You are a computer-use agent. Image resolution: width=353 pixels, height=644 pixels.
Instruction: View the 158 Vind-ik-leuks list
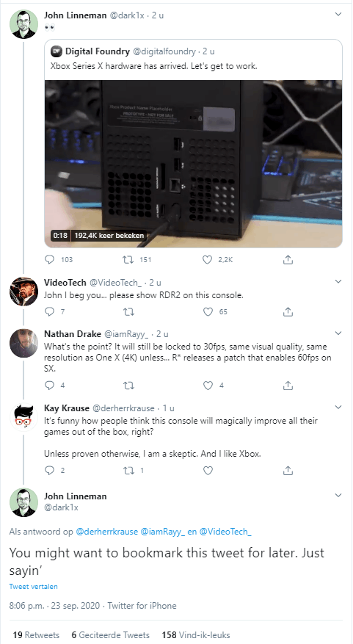pos(196,635)
